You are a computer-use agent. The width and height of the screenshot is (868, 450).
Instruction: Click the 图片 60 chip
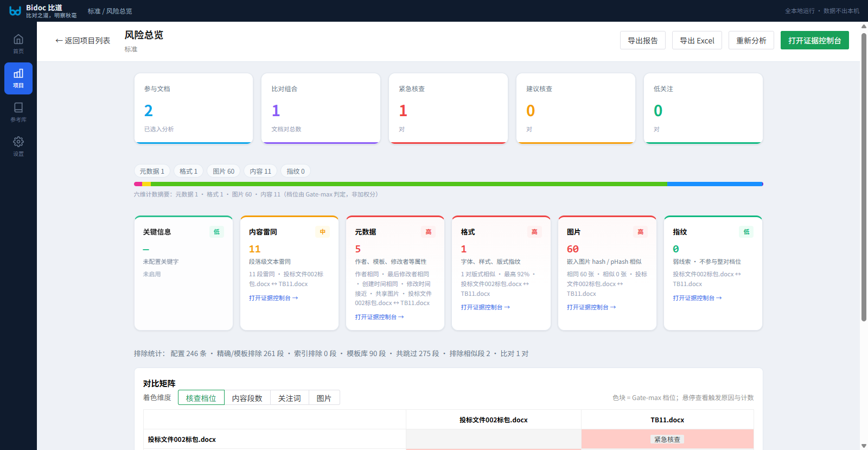pyautogui.click(x=224, y=171)
